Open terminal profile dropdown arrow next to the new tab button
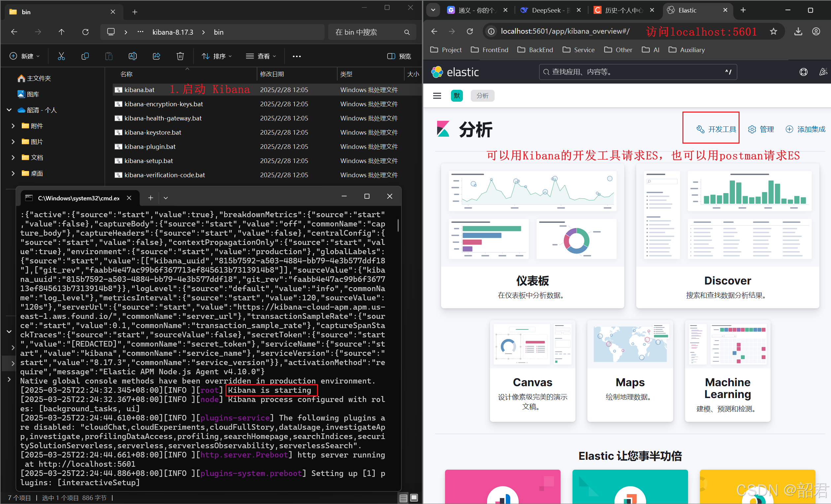 [166, 198]
